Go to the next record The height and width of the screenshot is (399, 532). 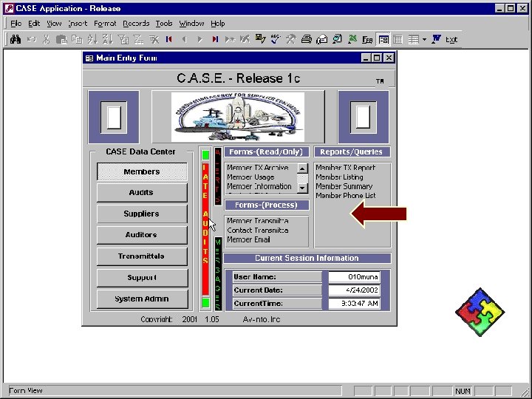click(x=199, y=39)
